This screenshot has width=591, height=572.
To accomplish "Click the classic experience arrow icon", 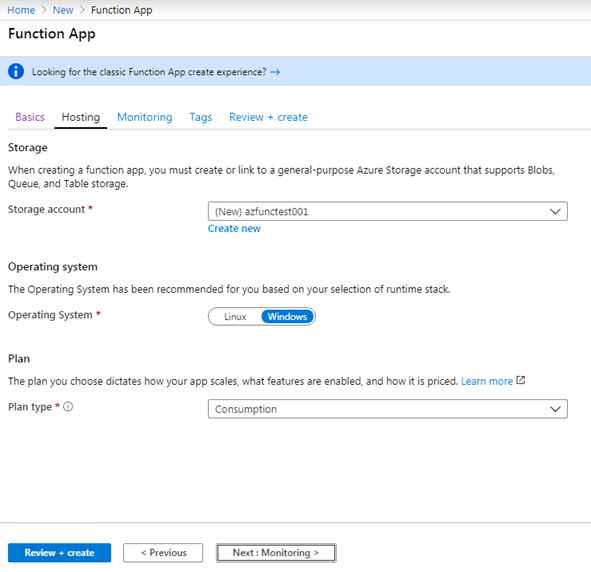I will click(x=275, y=72).
